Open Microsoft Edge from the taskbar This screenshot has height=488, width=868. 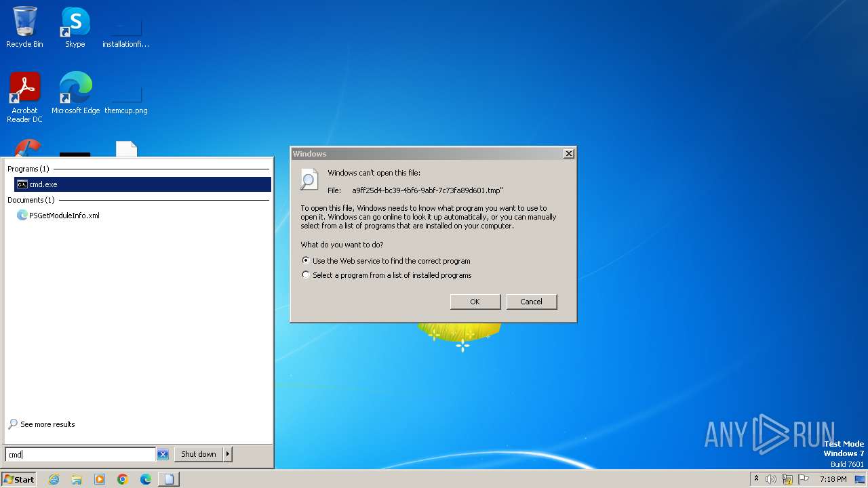(x=146, y=479)
